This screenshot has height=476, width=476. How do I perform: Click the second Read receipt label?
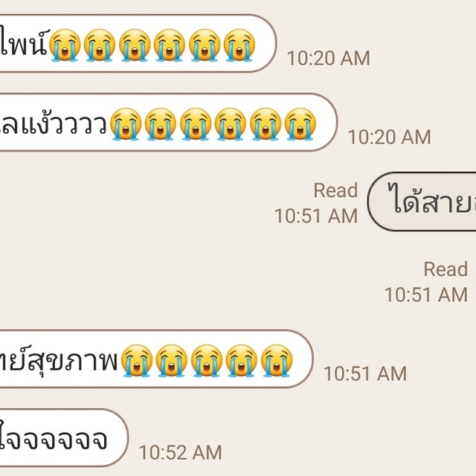point(446,269)
